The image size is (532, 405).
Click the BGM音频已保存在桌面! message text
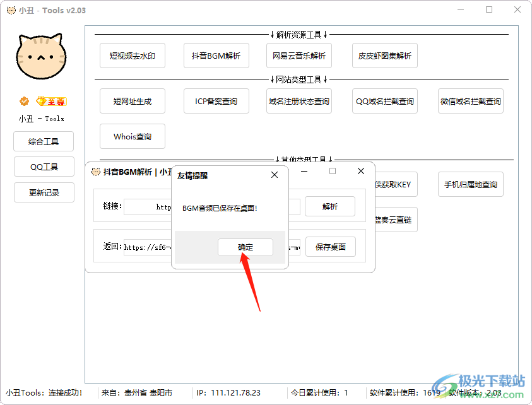coord(220,208)
